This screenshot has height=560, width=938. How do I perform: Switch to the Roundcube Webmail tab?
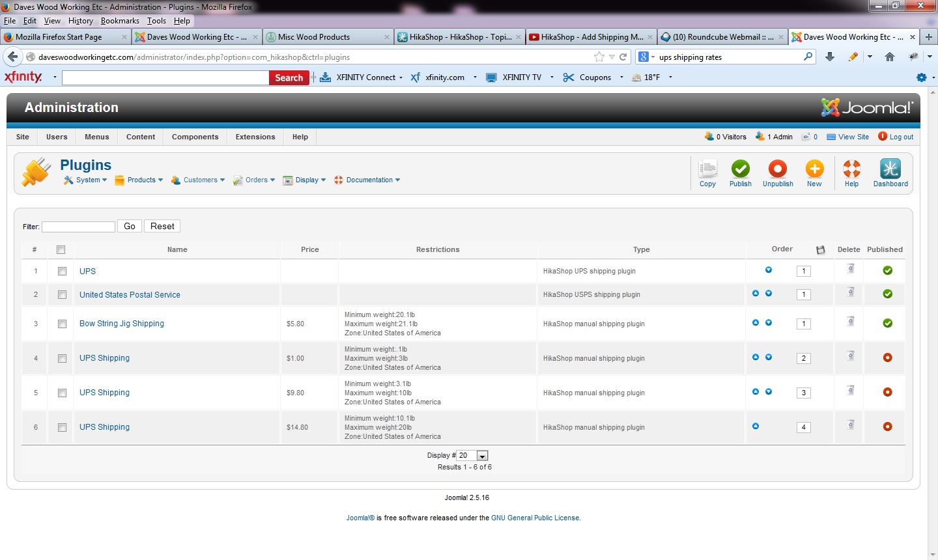(x=722, y=37)
